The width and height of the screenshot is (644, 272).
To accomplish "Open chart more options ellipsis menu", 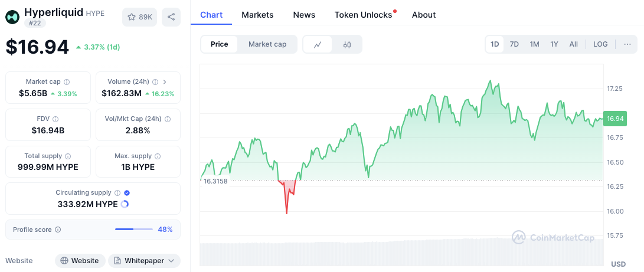I will coord(627,44).
